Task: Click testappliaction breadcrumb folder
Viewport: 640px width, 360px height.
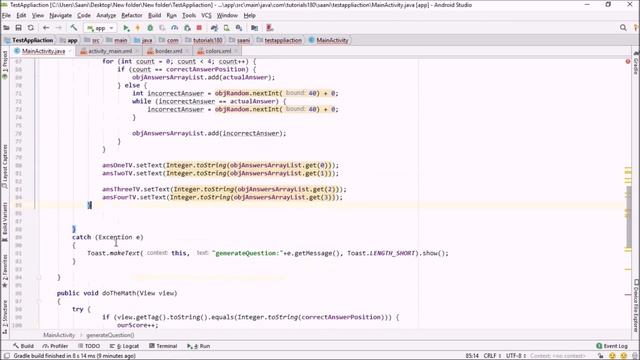Action: (279, 40)
